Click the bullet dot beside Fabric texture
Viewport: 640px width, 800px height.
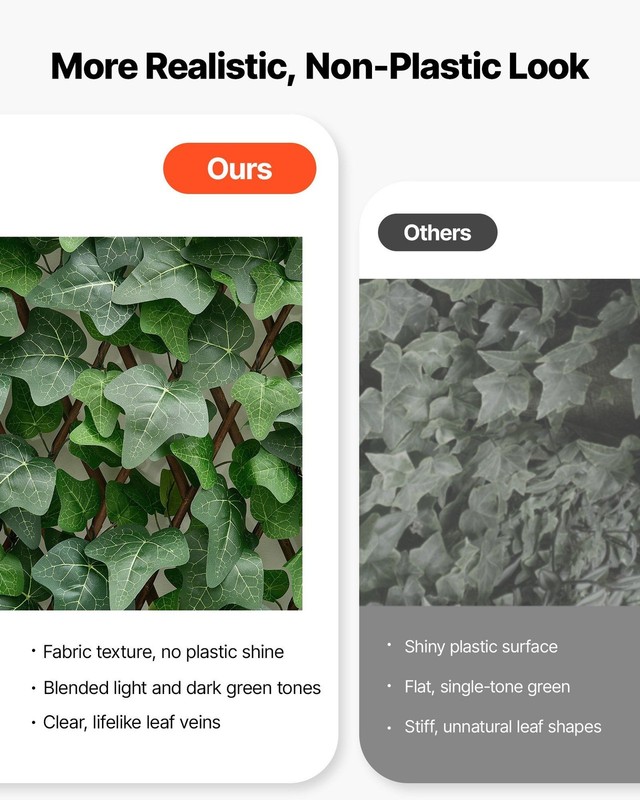click(33, 651)
